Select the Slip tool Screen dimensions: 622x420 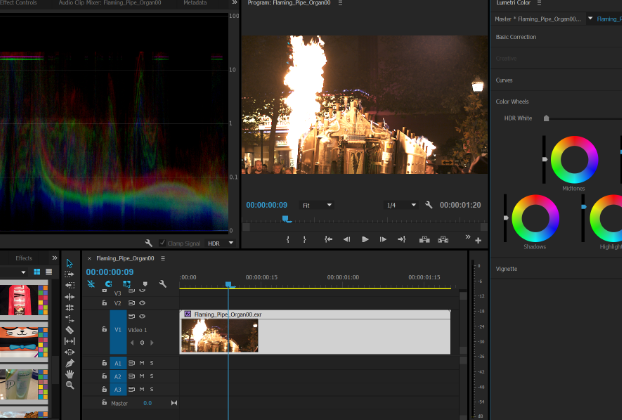pos(69,341)
